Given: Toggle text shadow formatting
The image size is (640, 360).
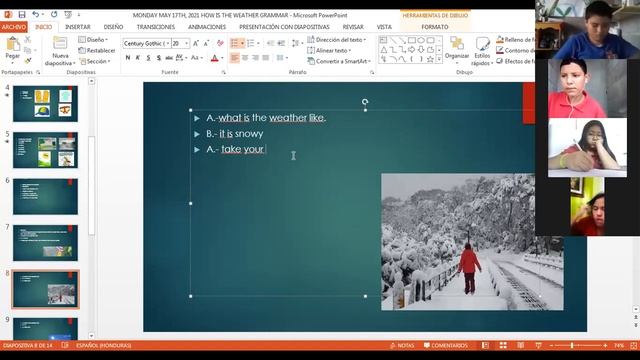Looking at the screenshot, I should 158,58.
